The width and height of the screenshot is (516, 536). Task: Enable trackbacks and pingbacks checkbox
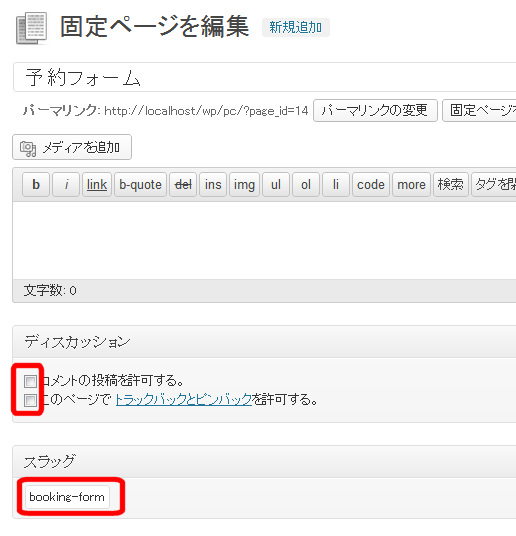pyautogui.click(x=30, y=400)
